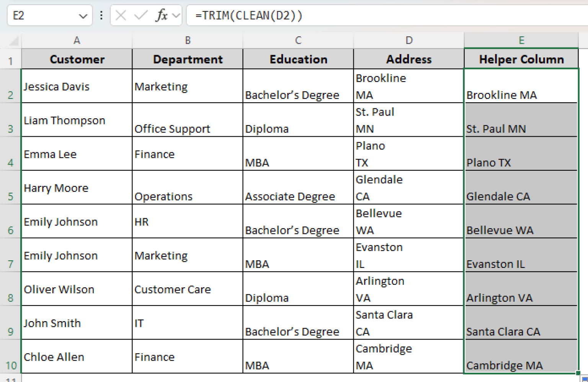588x382 pixels.
Task: Click the Enter checkmark icon in the formula bar
Action: (139, 15)
